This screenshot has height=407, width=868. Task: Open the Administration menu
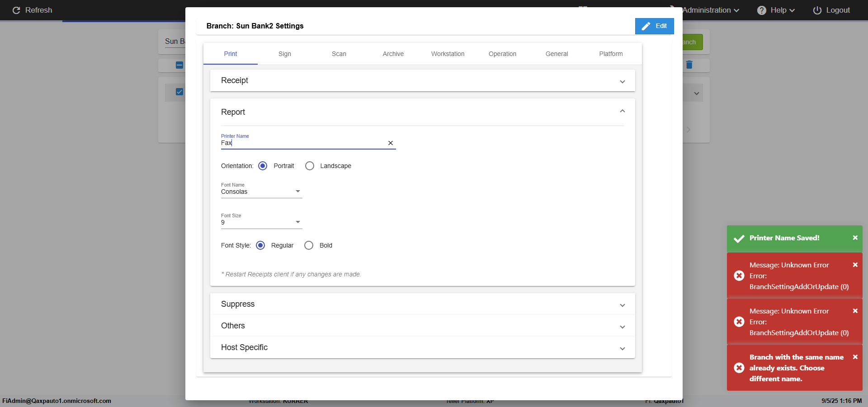coord(710,10)
